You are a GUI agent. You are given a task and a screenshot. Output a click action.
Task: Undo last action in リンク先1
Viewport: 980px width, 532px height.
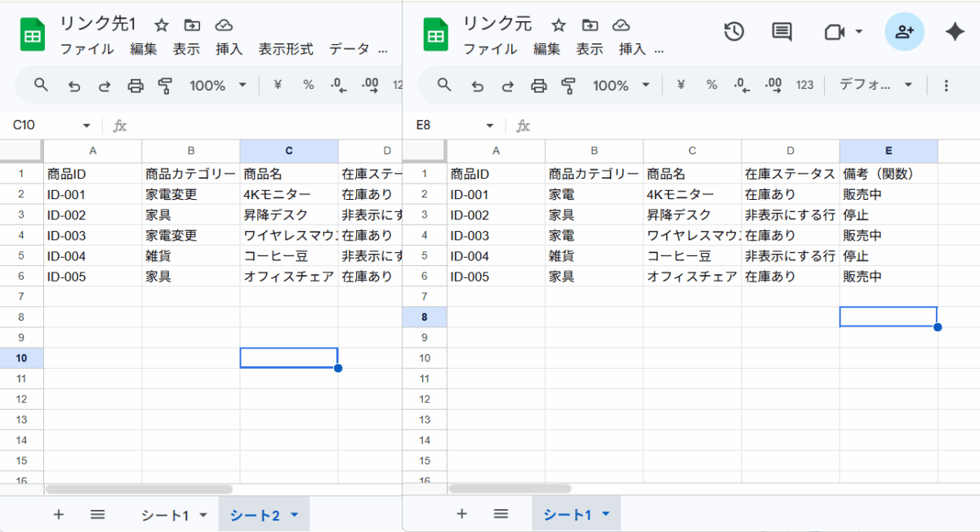coord(74,85)
